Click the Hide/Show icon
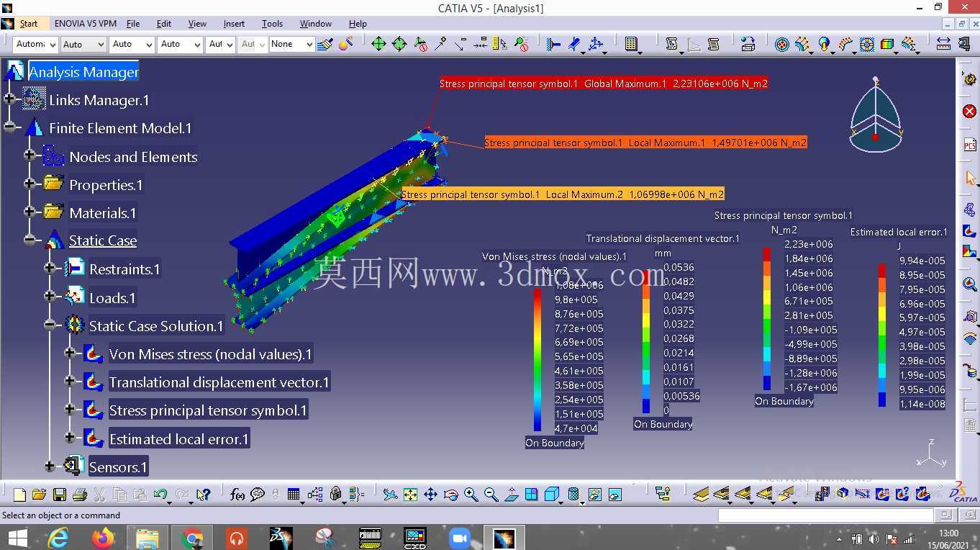980x550 pixels. pyautogui.click(x=594, y=494)
